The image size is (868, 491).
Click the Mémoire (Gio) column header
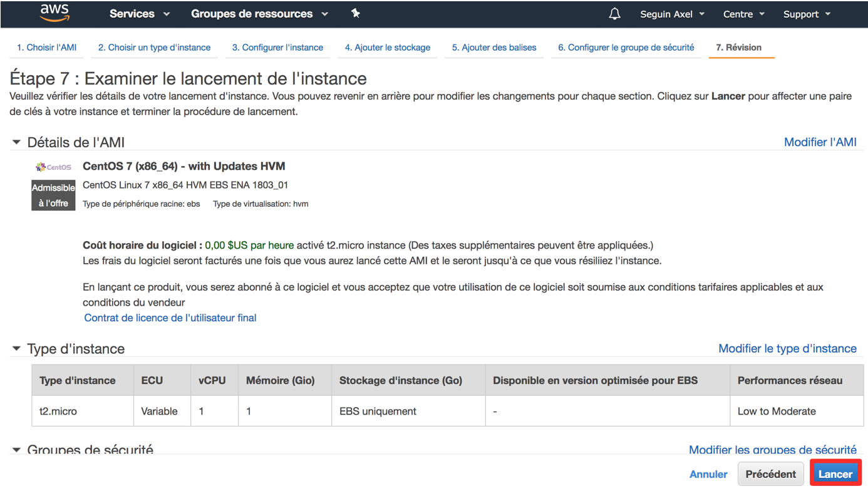point(285,380)
